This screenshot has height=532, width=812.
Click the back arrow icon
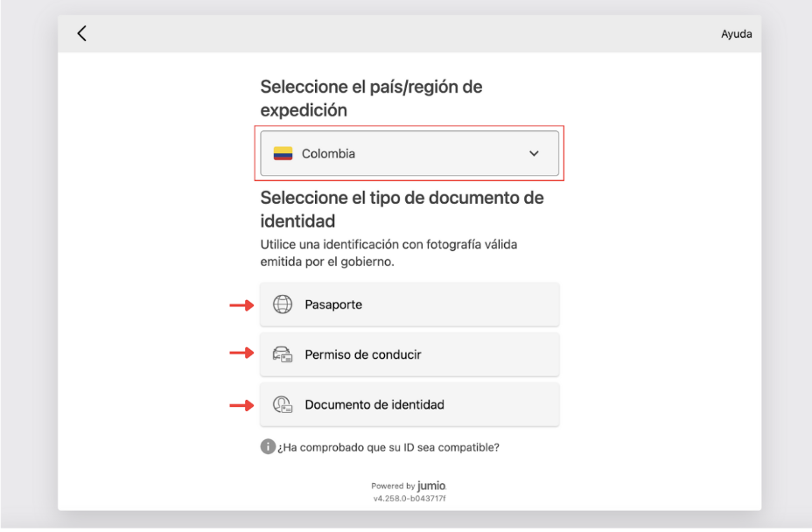tap(81, 33)
